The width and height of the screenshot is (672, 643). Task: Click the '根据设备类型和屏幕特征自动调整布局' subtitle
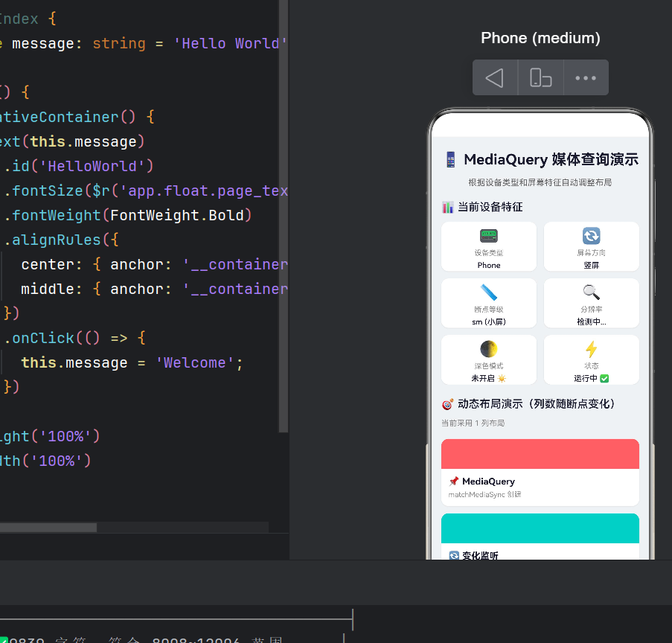click(540, 182)
